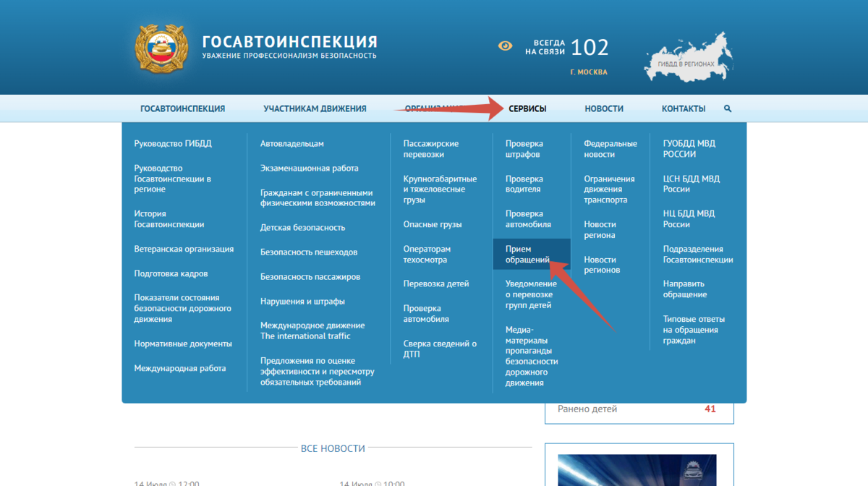The image size is (868, 486).
Task: Open Экзаменационная работа link
Action: (x=310, y=169)
